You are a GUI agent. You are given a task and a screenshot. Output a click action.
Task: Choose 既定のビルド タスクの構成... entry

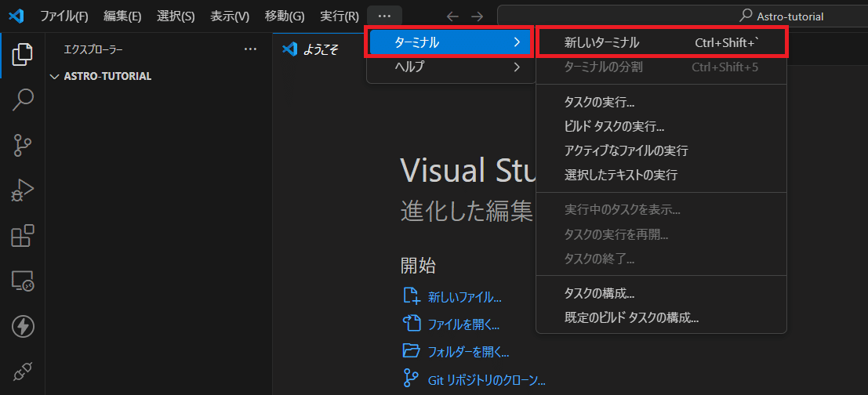click(662, 317)
